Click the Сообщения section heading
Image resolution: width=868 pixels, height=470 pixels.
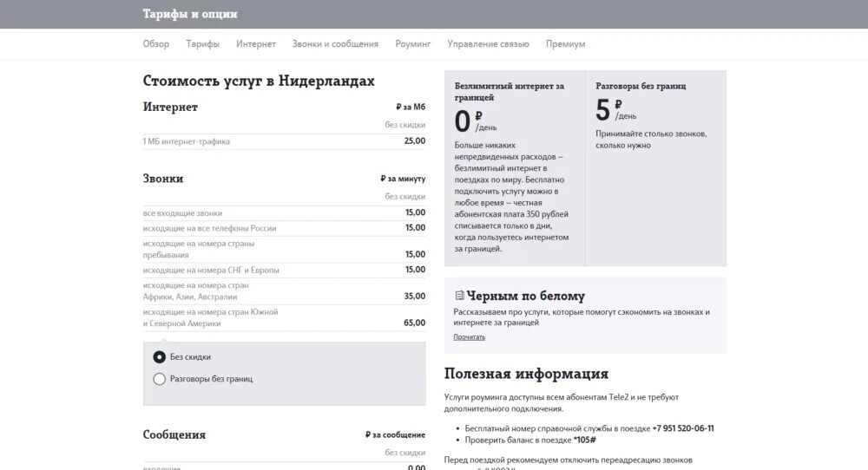pos(174,434)
